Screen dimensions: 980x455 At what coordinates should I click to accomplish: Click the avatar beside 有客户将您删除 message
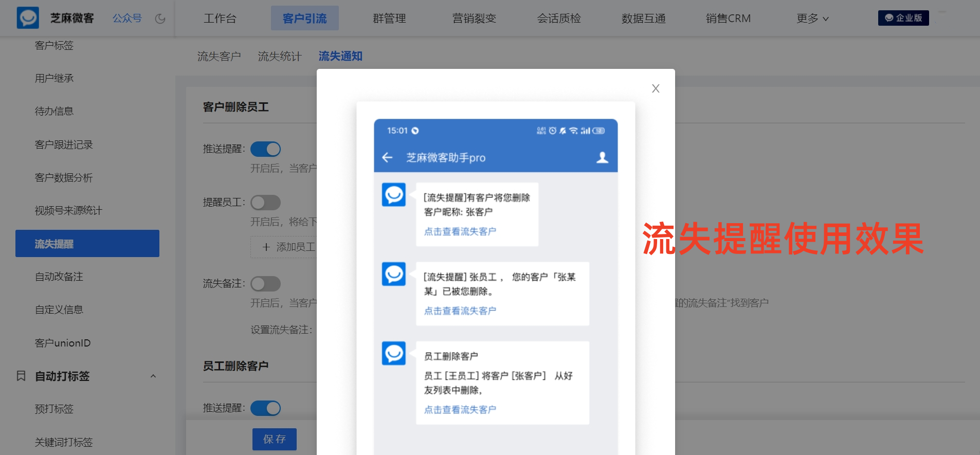point(394,195)
